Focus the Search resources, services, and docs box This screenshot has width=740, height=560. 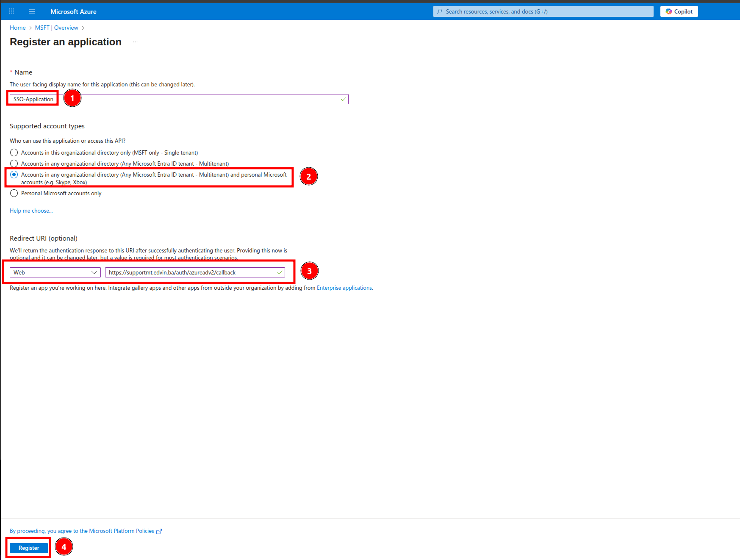[x=543, y=11]
